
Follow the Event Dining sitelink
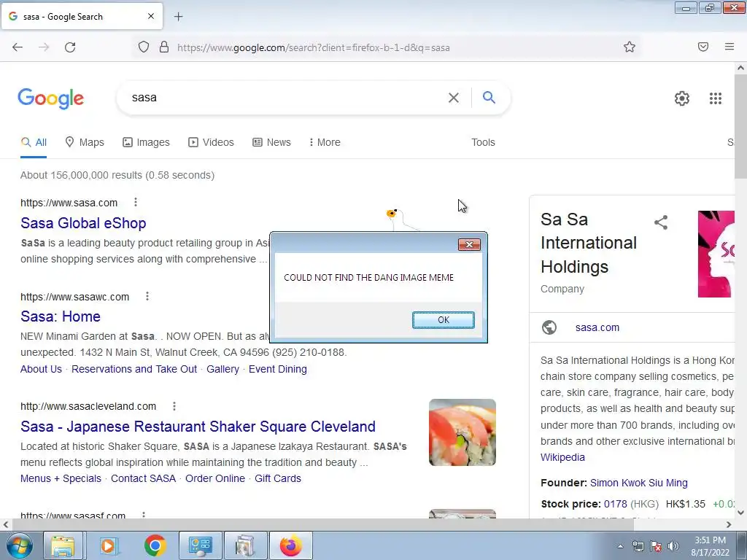(278, 369)
